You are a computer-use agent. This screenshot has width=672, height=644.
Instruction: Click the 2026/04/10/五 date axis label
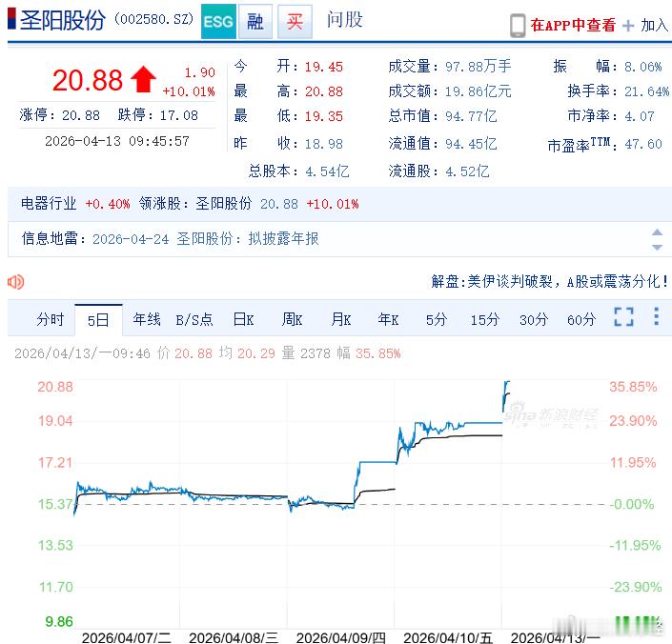(x=448, y=638)
